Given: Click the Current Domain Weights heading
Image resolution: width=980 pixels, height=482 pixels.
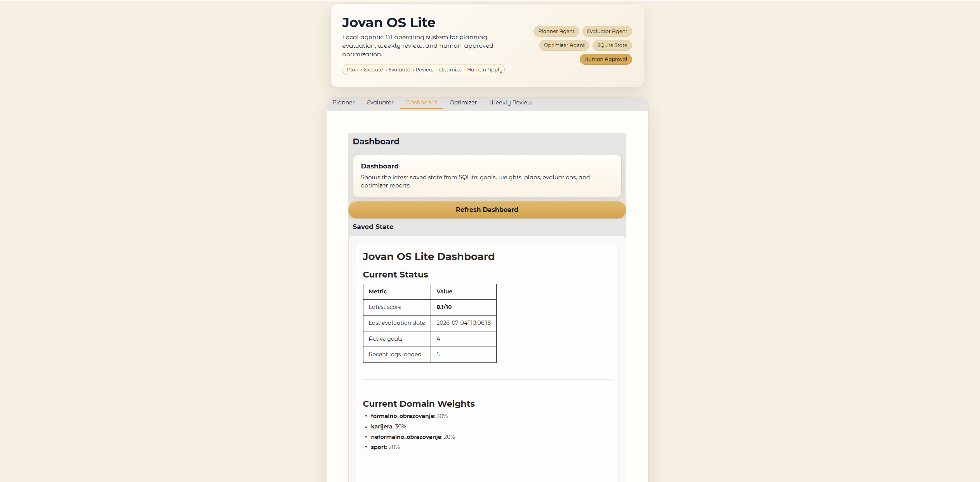Looking at the screenshot, I should [x=419, y=404].
